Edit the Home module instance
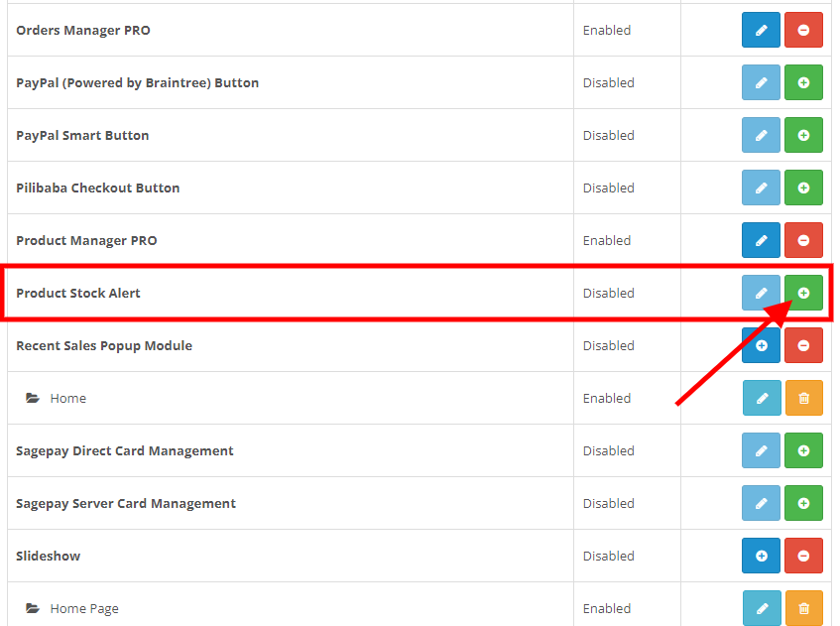This screenshot has width=840, height=626. click(x=762, y=398)
